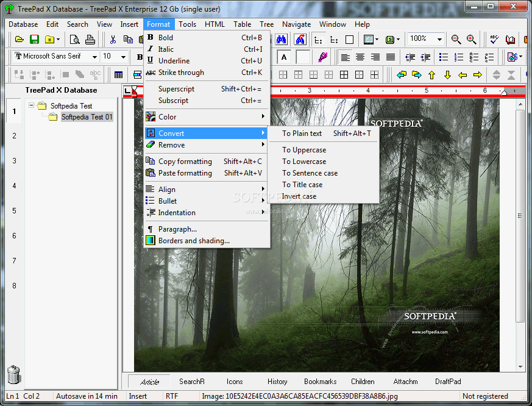The height and width of the screenshot is (406, 532).
Task: Decrease indent with the outdent icon
Action: tap(410, 57)
